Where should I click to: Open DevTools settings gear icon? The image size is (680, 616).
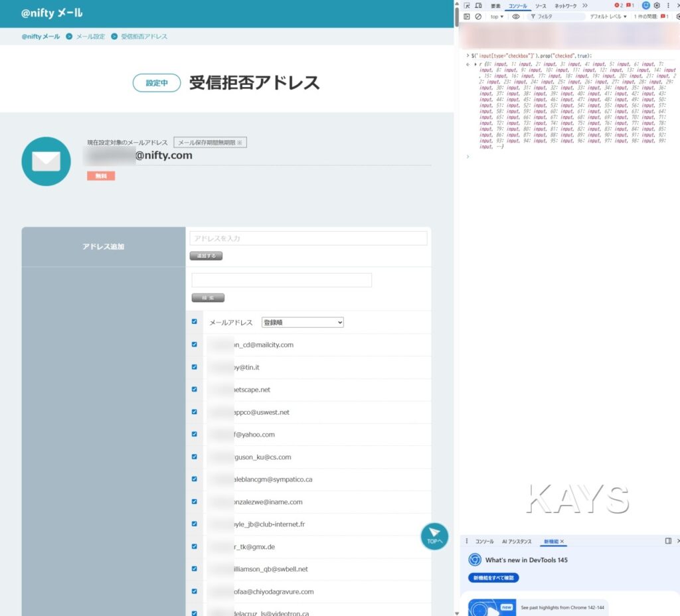pyautogui.click(x=657, y=5)
